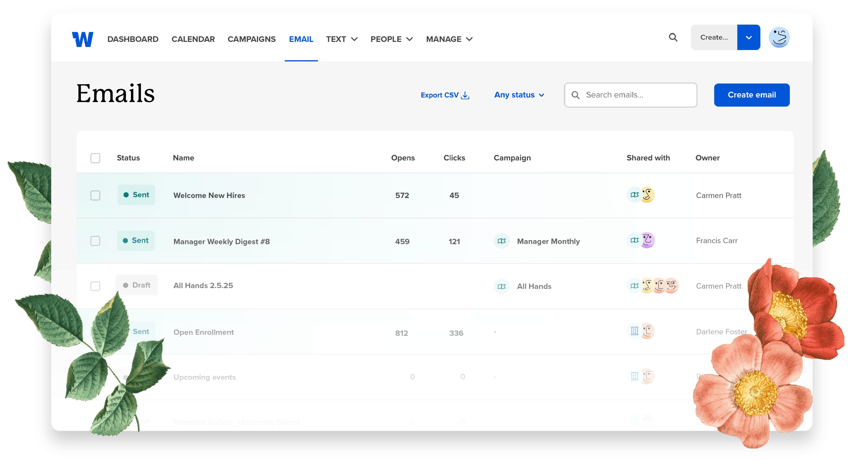Screen dimensions: 868x464
Task: Click the Export CSV download icon
Action: tap(465, 95)
